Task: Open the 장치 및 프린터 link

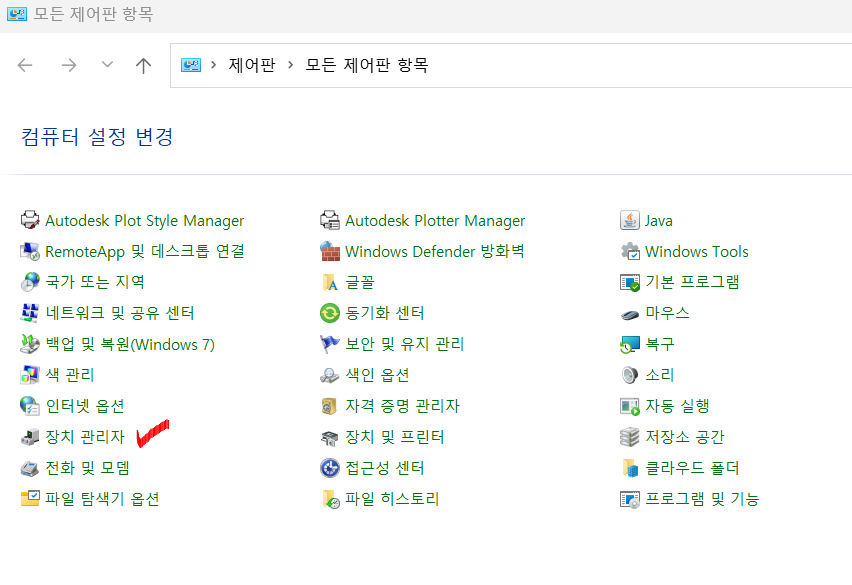Action: click(394, 437)
